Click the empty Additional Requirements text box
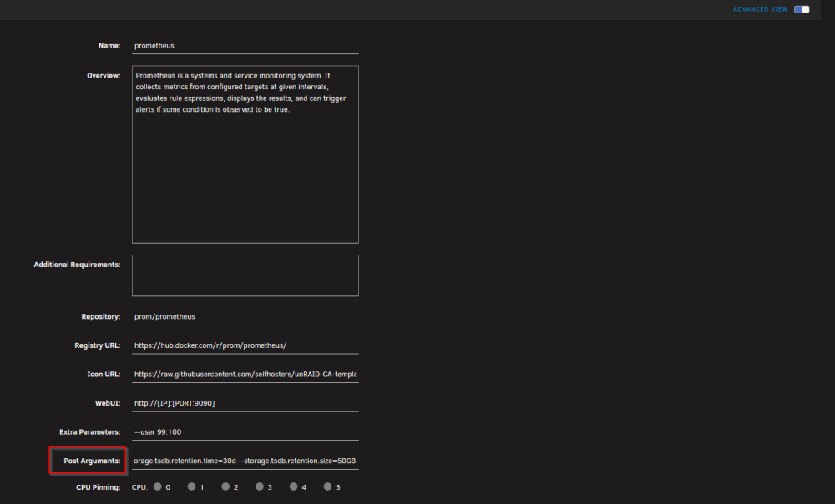The image size is (835, 504). 245,275
